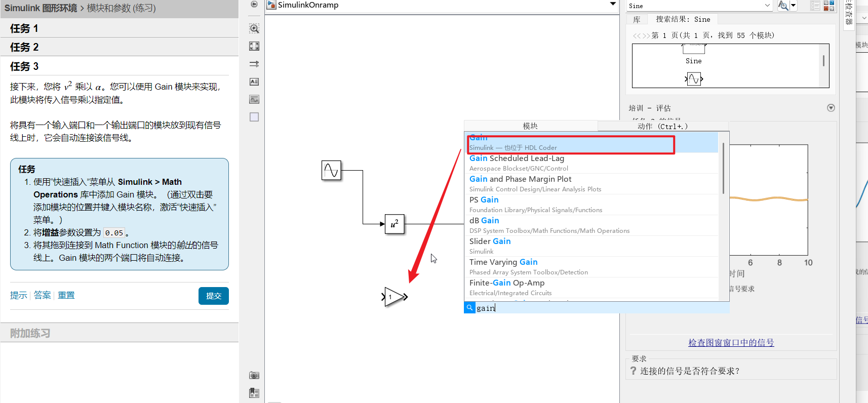Click the quick insert search magnifier icon
Image resolution: width=868 pixels, height=403 pixels.
pos(469,307)
